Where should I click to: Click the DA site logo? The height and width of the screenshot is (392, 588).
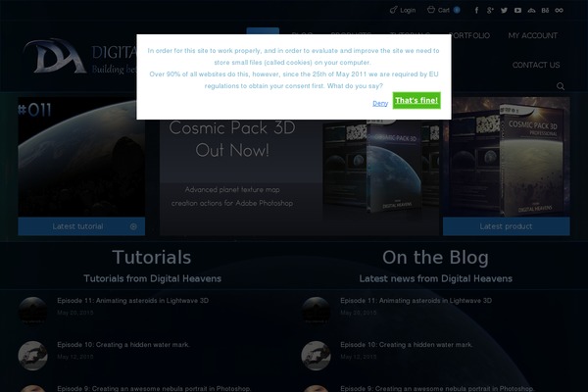[55, 56]
